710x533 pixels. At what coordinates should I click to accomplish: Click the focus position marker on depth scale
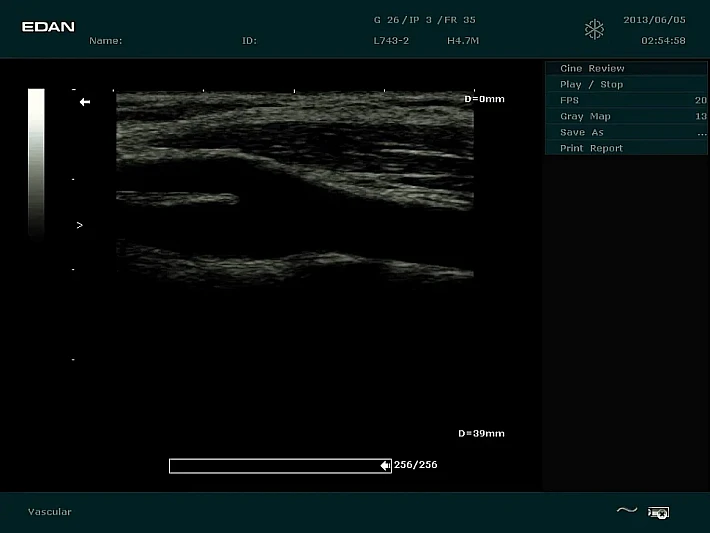pos(79,226)
